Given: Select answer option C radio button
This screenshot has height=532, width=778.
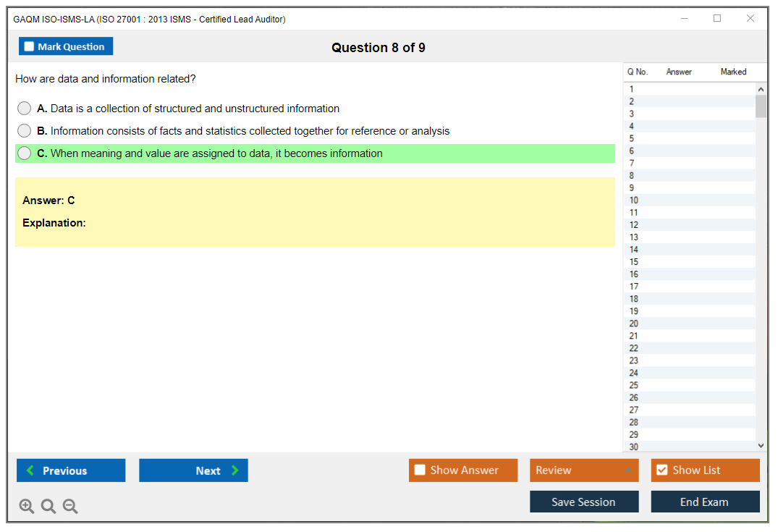Looking at the screenshot, I should (x=25, y=153).
